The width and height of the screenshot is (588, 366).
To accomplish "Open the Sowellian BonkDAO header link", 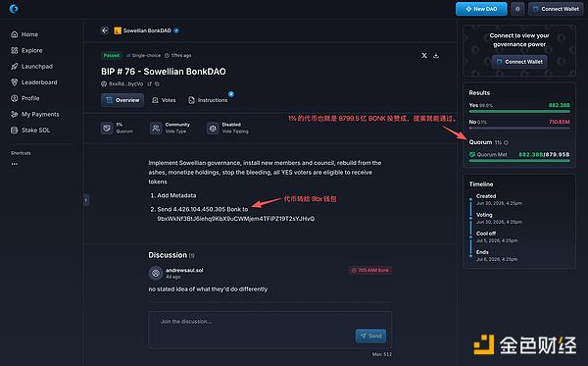I will point(147,30).
